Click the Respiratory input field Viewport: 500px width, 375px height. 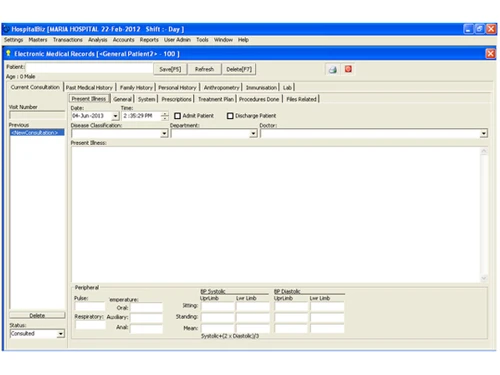click(x=90, y=325)
